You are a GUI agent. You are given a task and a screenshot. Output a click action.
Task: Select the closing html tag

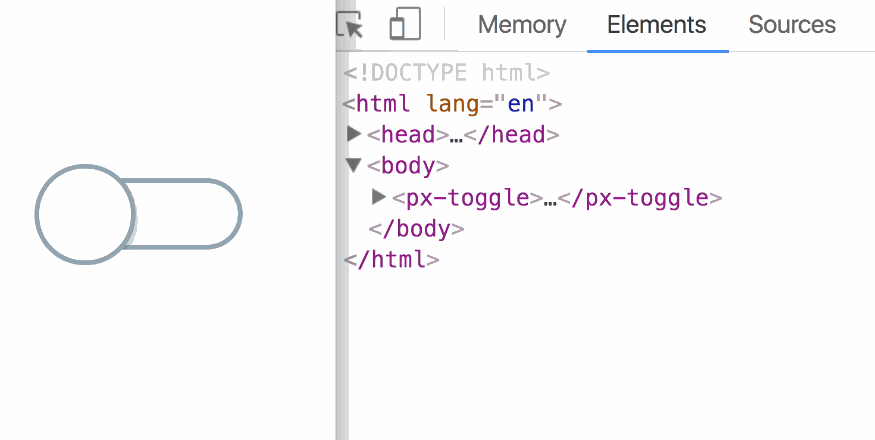[391, 260]
